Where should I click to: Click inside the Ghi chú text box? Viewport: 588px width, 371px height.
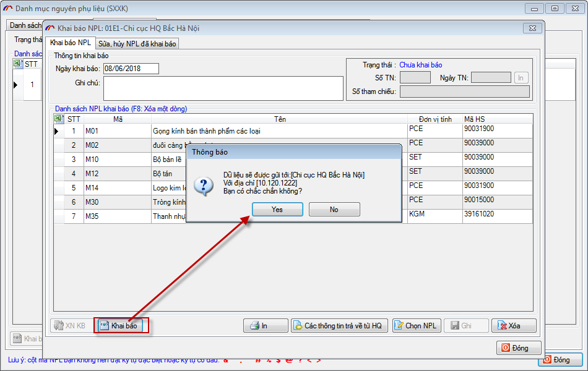pyautogui.click(x=223, y=88)
